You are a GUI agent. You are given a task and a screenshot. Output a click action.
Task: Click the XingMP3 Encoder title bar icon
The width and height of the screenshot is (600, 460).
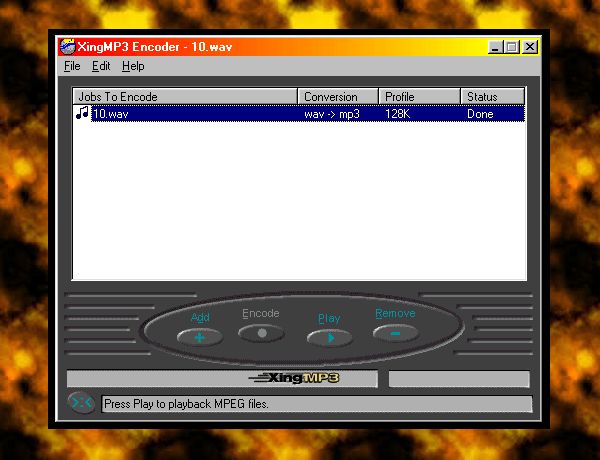point(67,47)
